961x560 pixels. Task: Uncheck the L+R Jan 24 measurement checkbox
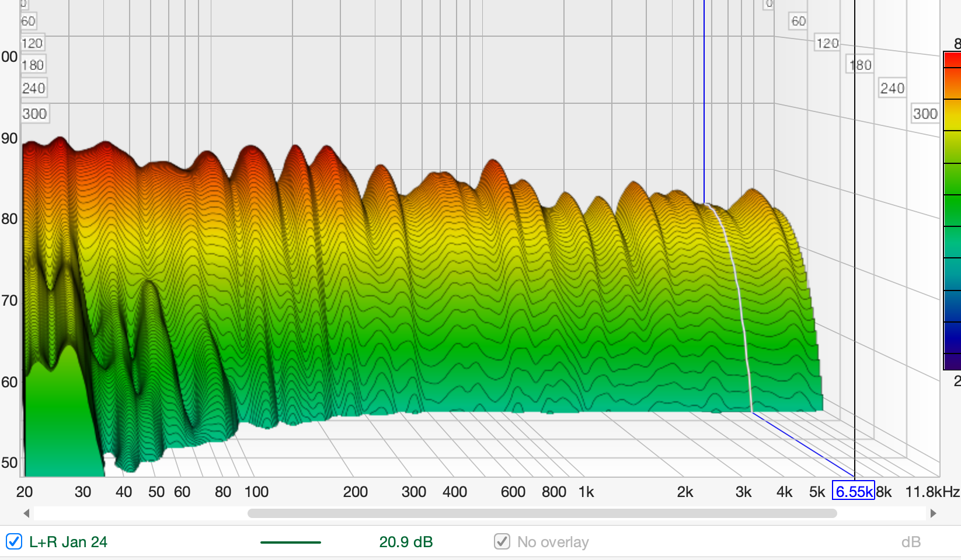(x=14, y=542)
